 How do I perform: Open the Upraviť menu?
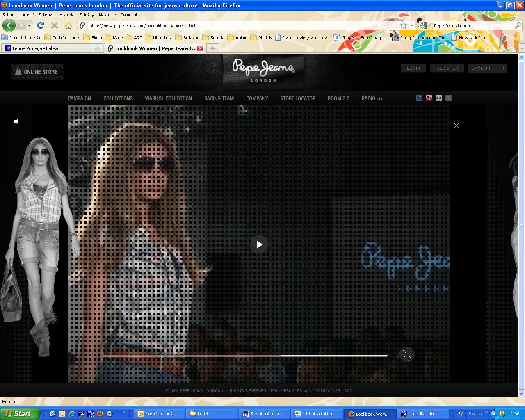click(x=26, y=15)
